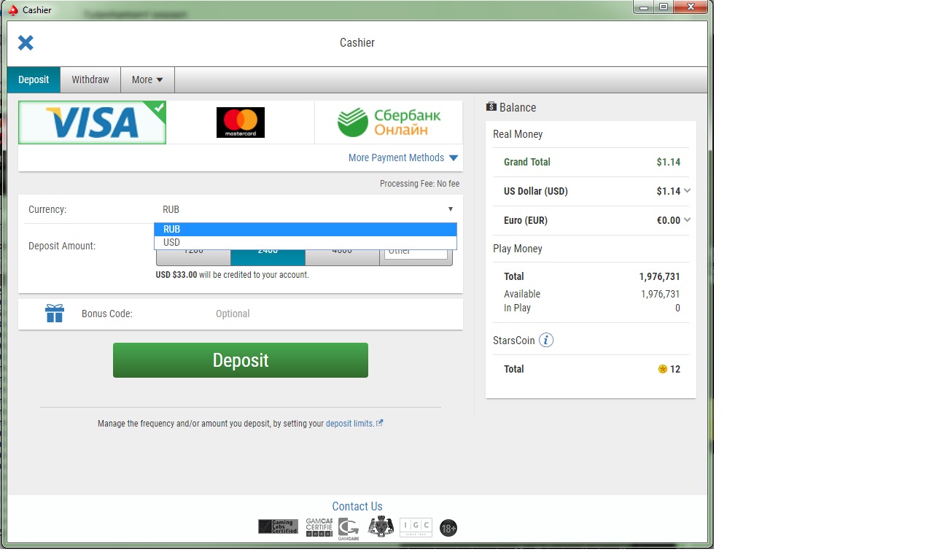
Task: Expand More Payment Methods
Action: [403, 157]
